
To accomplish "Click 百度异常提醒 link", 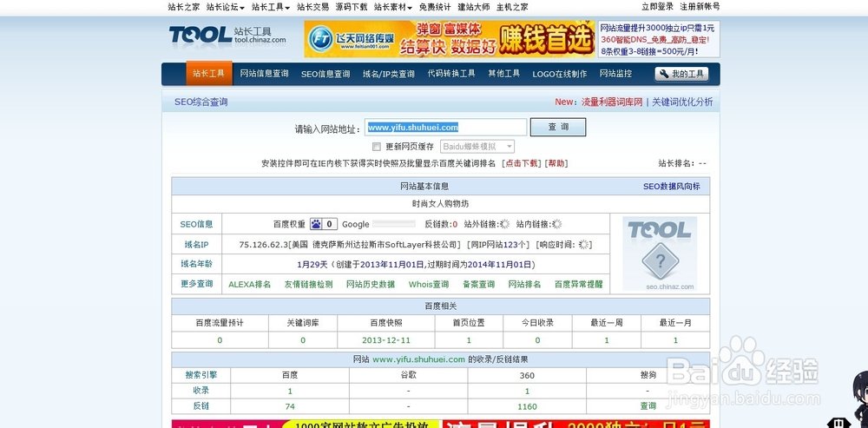I will 578,284.
